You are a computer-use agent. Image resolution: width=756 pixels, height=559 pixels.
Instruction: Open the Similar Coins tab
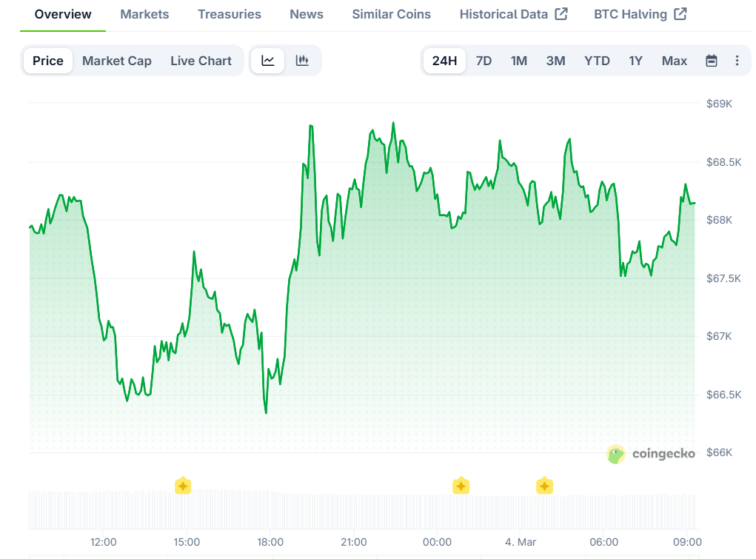[x=391, y=14]
